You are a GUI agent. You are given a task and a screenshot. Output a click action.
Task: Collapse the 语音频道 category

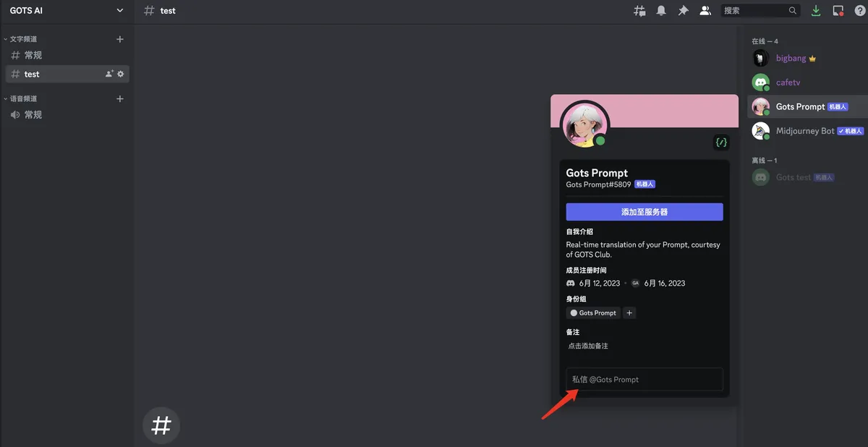23,98
